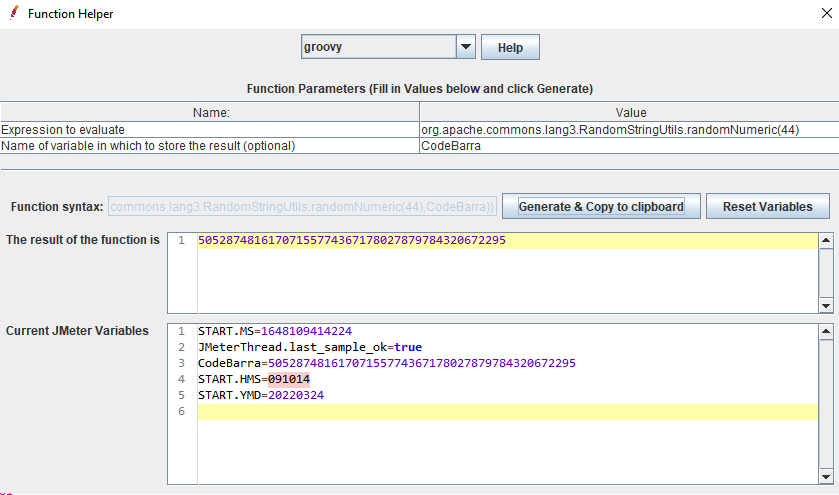Click the Value column header
Image resolution: width=839 pixels, height=495 pixels.
(x=630, y=113)
